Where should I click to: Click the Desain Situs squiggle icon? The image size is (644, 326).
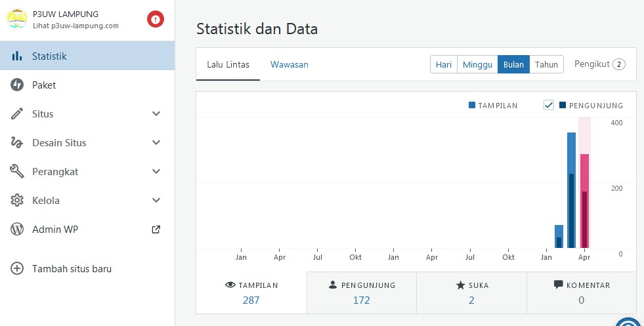(x=17, y=142)
